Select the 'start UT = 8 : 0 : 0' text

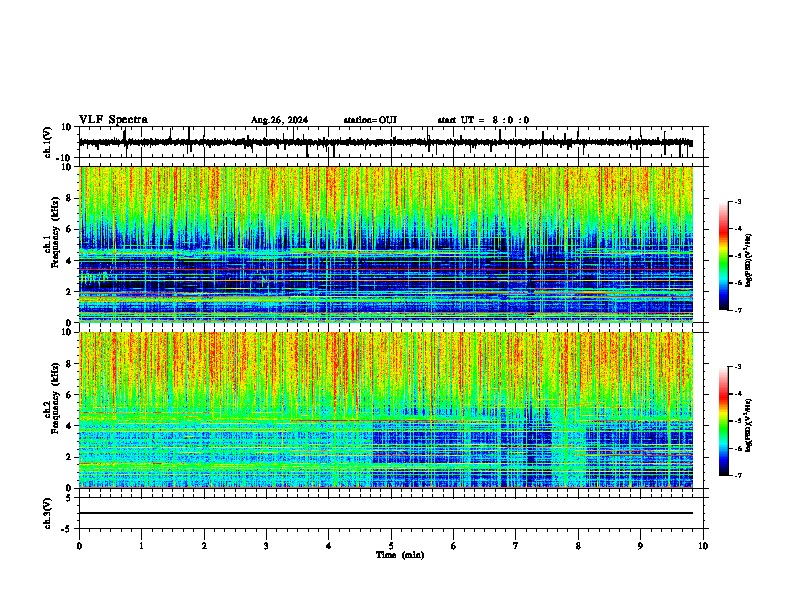pos(483,120)
